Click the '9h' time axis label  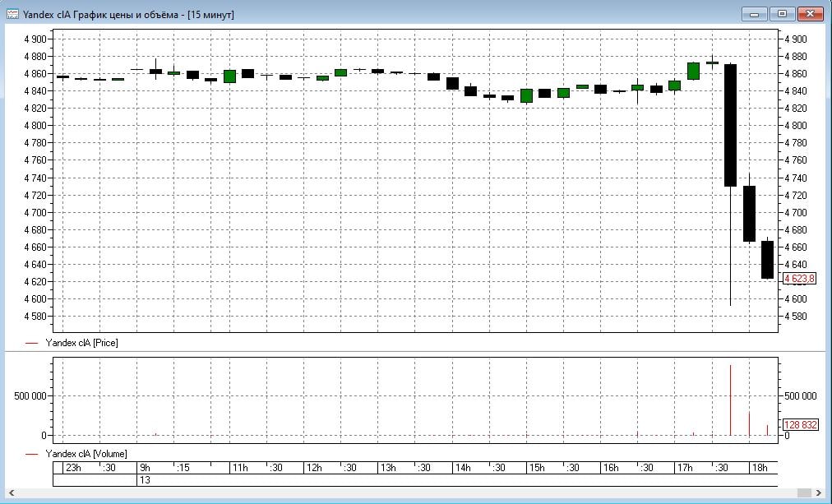pos(145,467)
